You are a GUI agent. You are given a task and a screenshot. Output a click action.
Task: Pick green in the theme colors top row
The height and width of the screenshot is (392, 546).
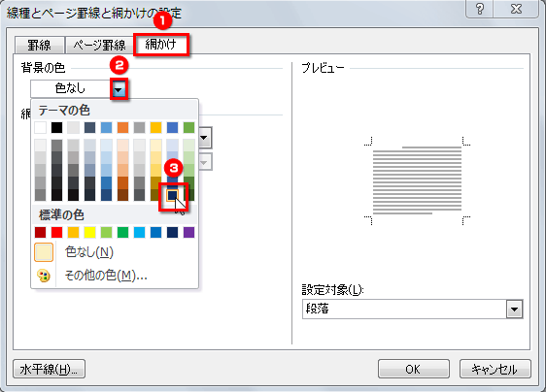[x=188, y=128]
